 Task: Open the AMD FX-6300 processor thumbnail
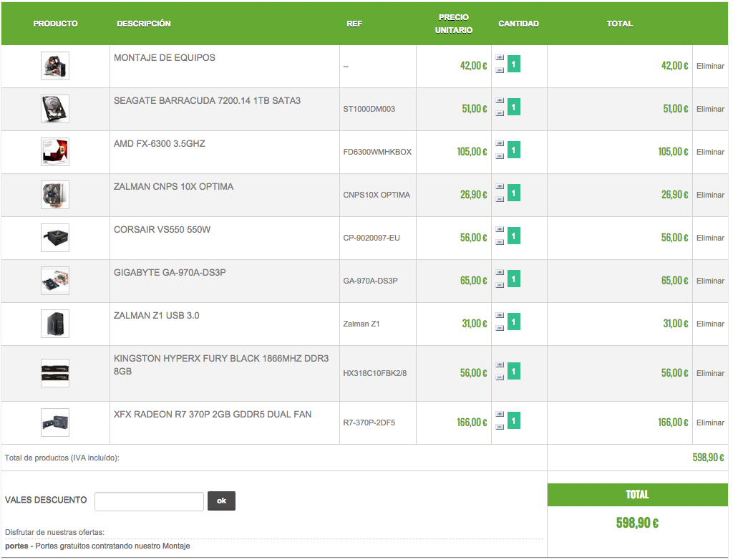pos(55,152)
